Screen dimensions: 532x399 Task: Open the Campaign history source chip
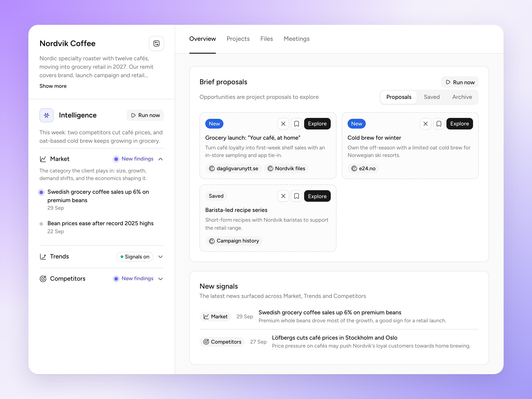pos(234,241)
